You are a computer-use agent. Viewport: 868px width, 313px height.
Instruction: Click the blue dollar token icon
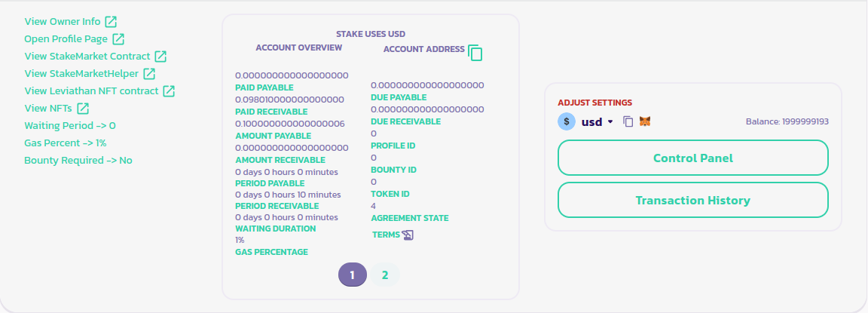tap(566, 121)
